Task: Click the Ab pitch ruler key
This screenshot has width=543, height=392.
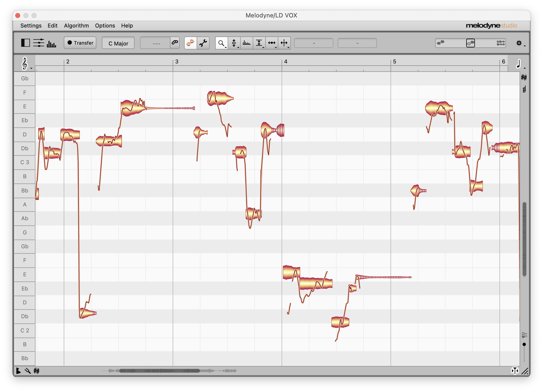Action: pos(25,218)
